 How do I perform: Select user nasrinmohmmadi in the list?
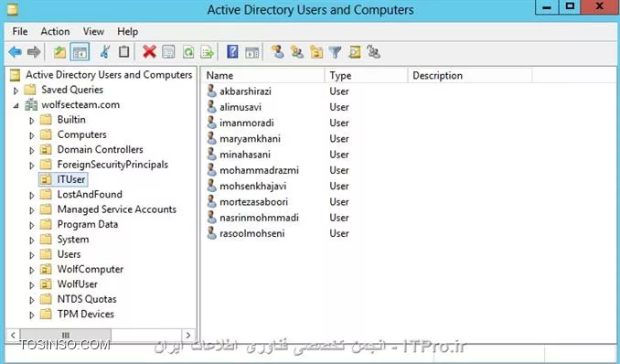[259, 218]
